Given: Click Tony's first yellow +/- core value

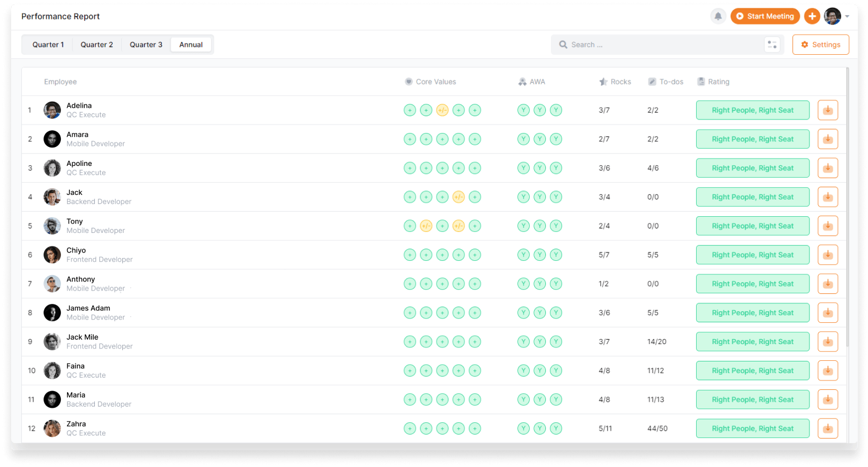Looking at the screenshot, I should pos(426,226).
